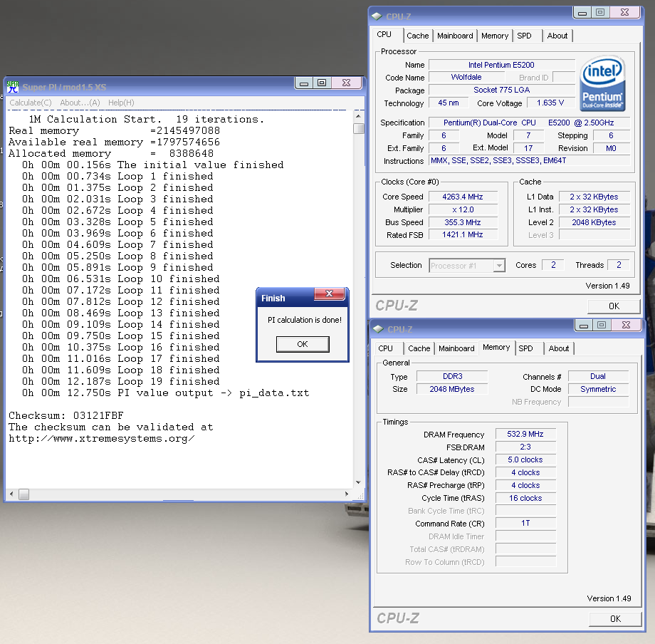The width and height of the screenshot is (655, 644).
Task: Click the Loop 19 finished line in Super PI
Action: pyautogui.click(x=121, y=382)
